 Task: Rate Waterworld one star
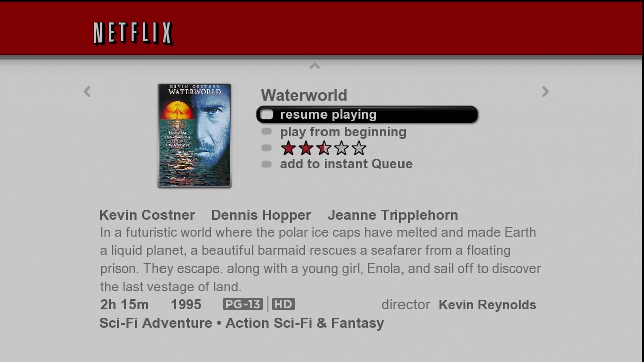click(288, 148)
